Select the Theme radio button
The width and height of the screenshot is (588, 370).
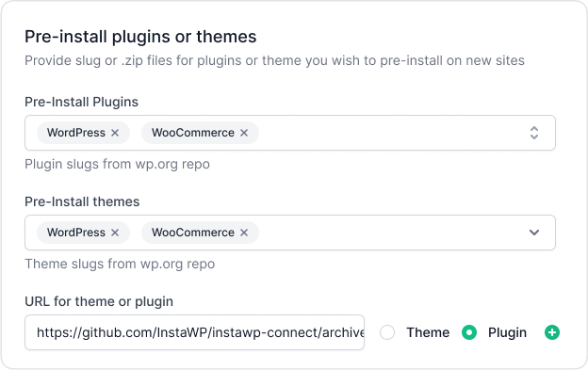pyautogui.click(x=387, y=332)
